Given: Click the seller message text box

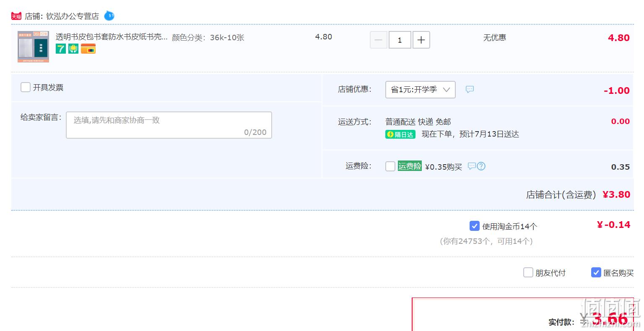Looking at the screenshot, I should [x=169, y=125].
